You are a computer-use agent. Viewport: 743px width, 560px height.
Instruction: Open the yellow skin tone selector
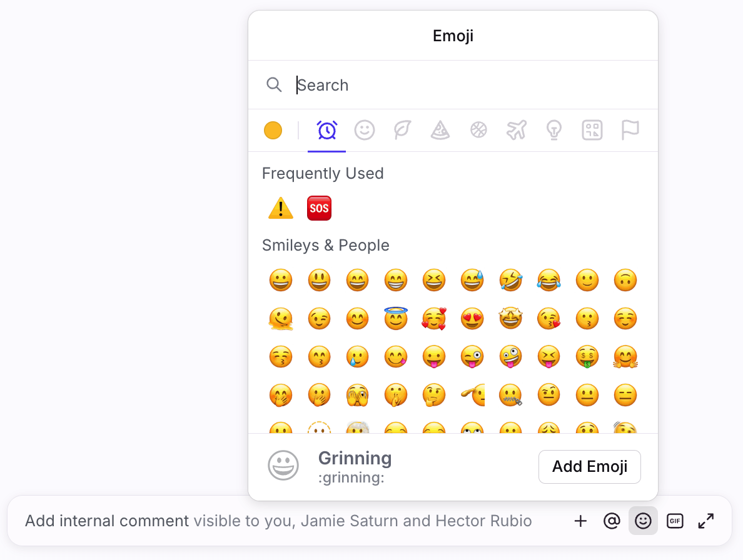(273, 131)
